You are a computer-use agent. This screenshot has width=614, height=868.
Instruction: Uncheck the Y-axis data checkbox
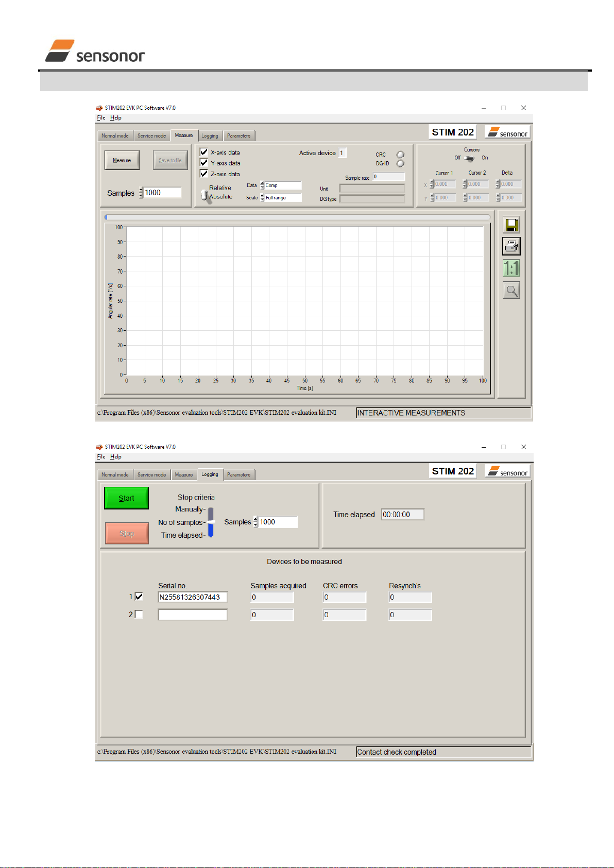point(204,163)
